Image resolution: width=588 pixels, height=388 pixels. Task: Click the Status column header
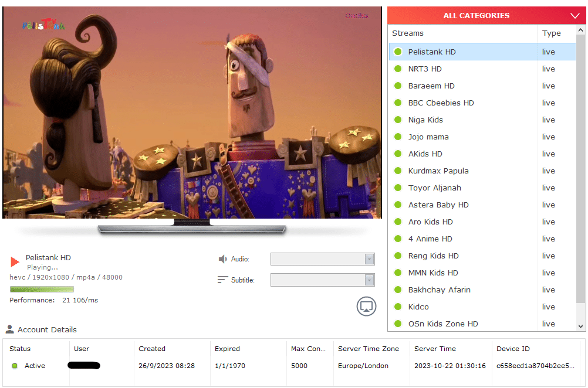click(20, 349)
